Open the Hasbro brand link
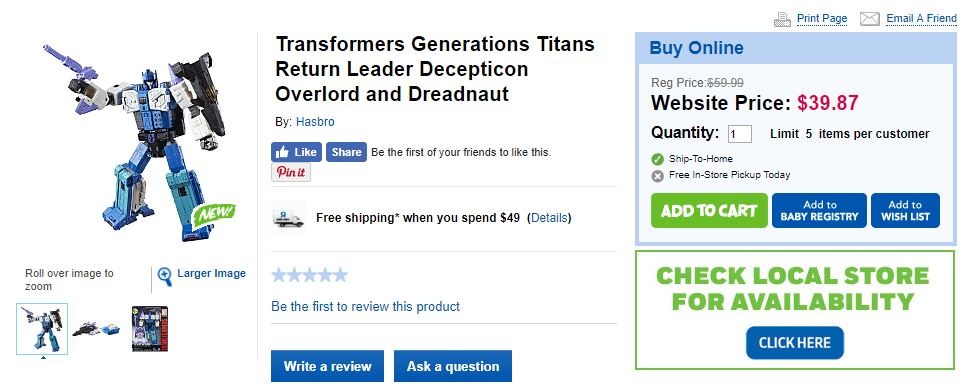Viewport: 972px width, 389px height. [x=315, y=122]
